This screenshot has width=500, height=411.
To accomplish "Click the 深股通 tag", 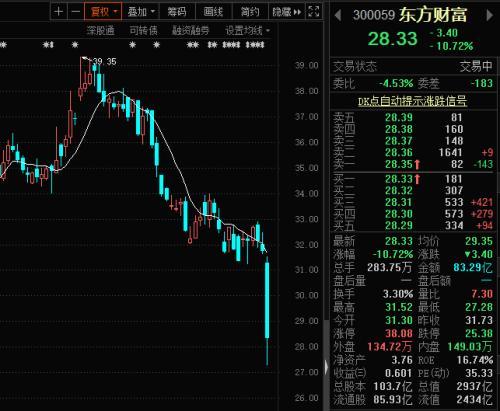I will pyautogui.click(x=101, y=31).
